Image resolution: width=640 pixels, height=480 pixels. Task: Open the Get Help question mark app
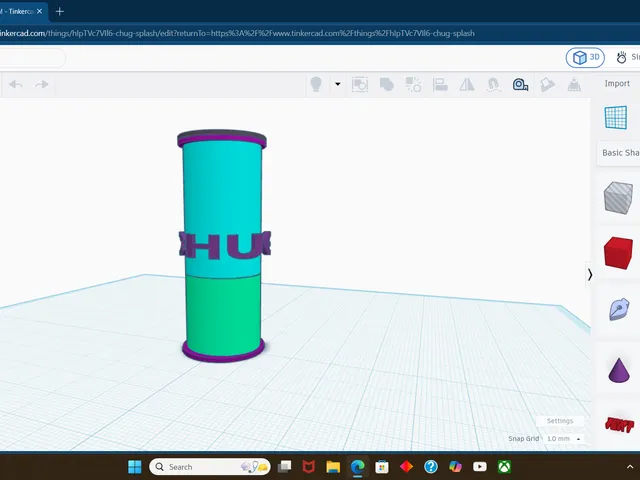tap(431, 467)
